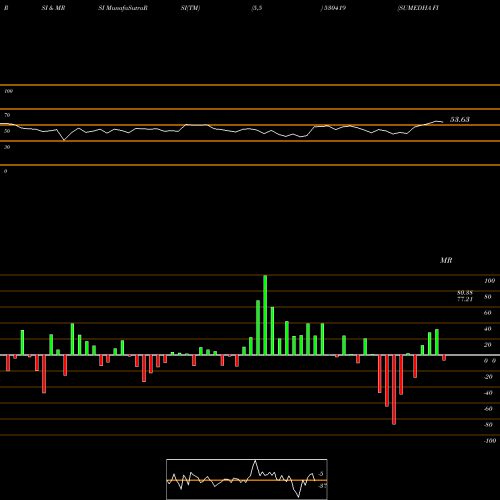Click the 'SI(TM)' header label
This screenshot has width=500, height=500.
pos(190,8)
